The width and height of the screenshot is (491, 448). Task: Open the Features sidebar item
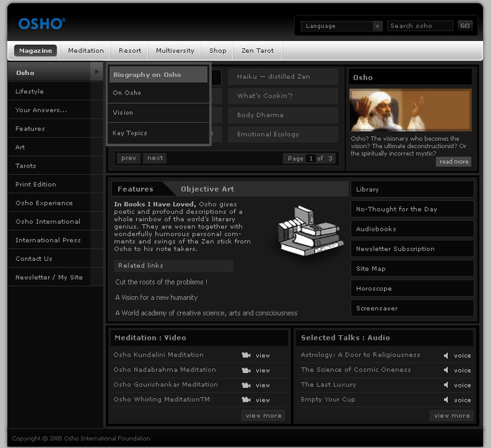55,128
